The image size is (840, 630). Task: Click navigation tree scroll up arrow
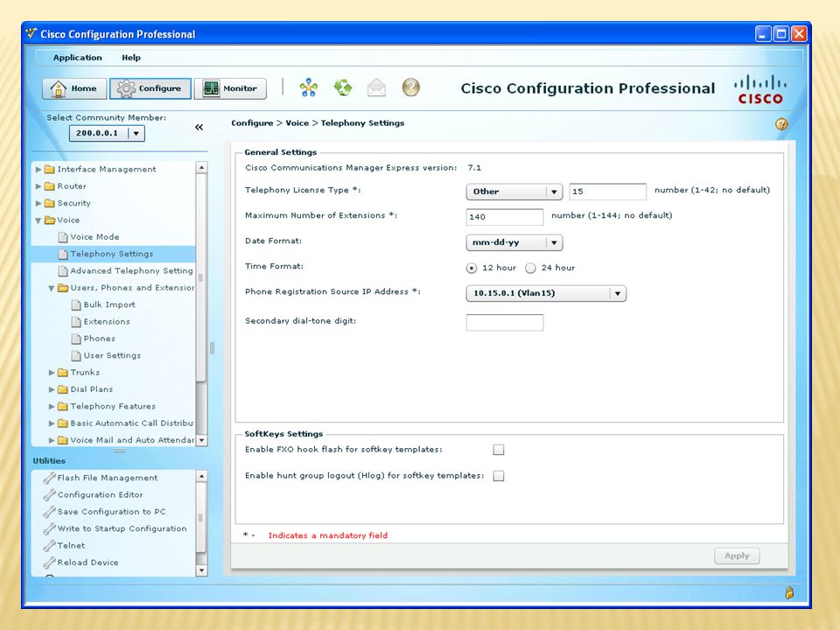[201, 167]
